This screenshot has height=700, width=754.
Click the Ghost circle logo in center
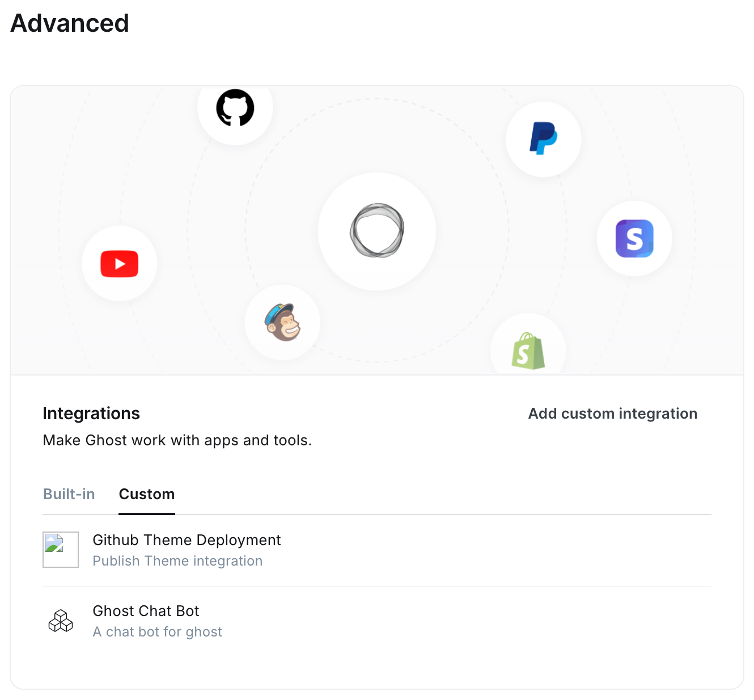click(x=377, y=230)
